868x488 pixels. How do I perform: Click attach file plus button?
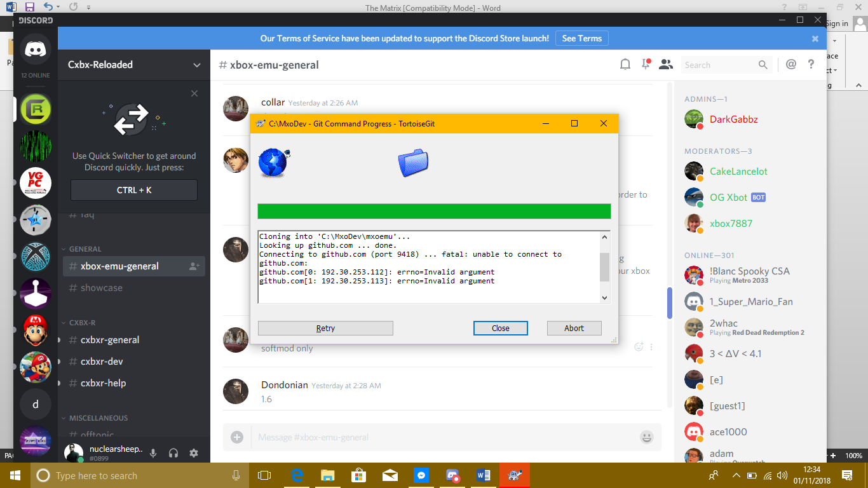tap(237, 437)
